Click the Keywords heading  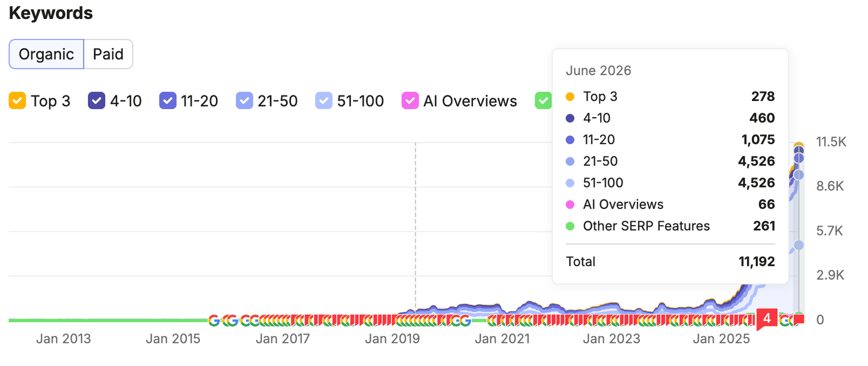pyautogui.click(x=51, y=13)
